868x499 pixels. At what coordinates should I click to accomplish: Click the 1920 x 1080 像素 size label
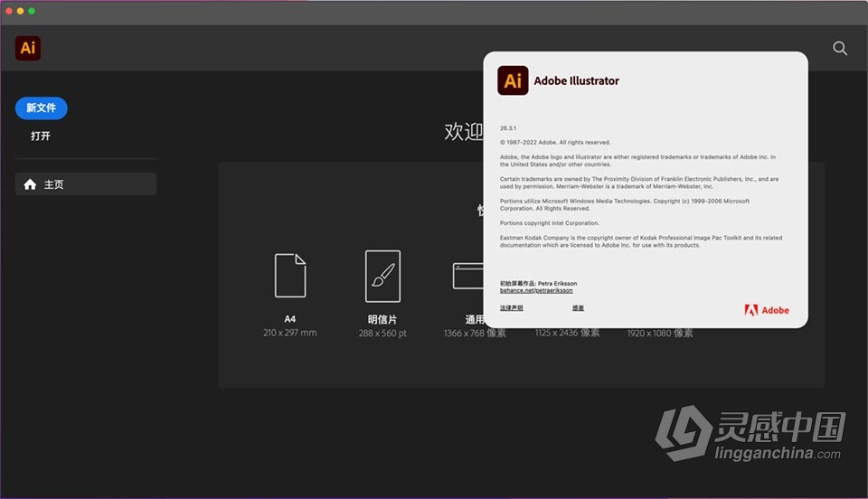pyautogui.click(x=660, y=333)
